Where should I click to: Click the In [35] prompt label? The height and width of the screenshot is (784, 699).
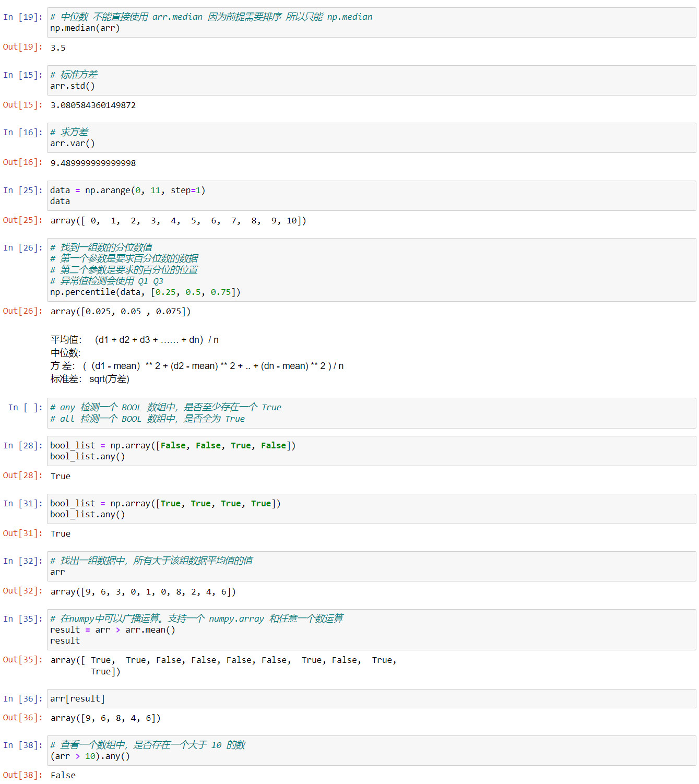pos(22,619)
